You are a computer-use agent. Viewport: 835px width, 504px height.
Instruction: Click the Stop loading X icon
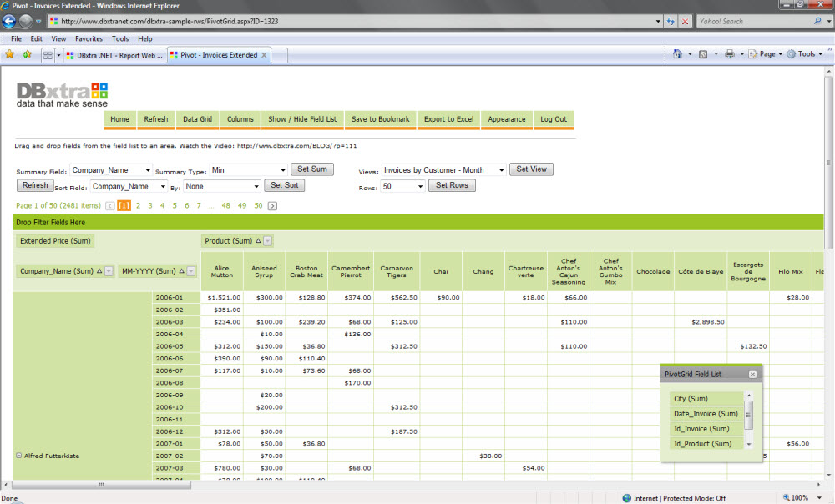pyautogui.click(x=685, y=22)
